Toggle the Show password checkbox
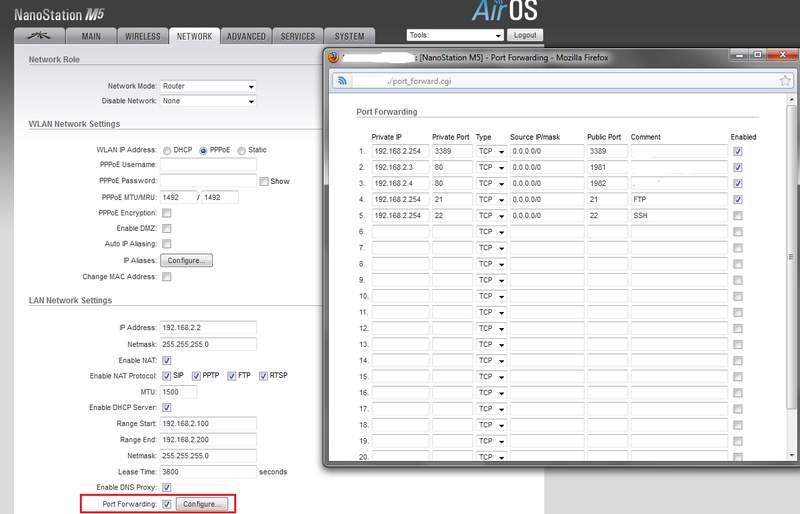 [x=264, y=181]
